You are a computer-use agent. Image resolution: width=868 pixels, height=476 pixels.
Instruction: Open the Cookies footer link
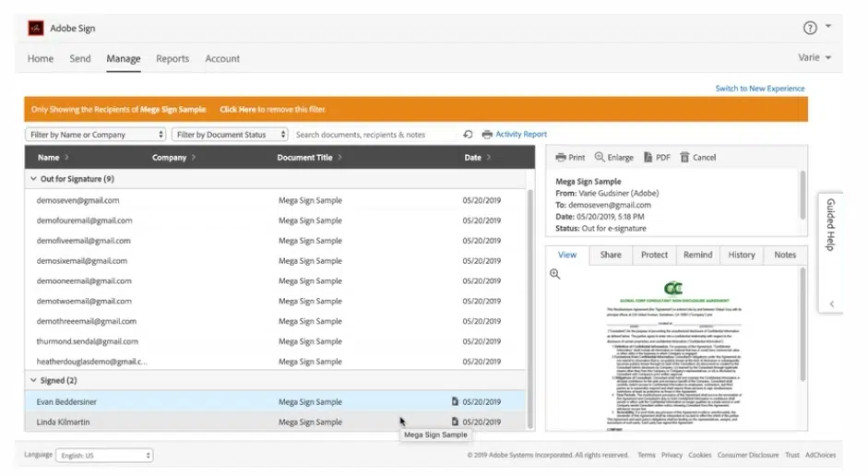tap(700, 455)
